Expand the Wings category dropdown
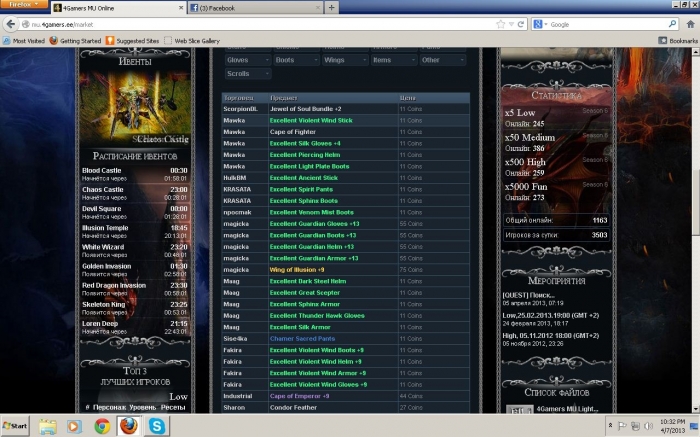 344,60
